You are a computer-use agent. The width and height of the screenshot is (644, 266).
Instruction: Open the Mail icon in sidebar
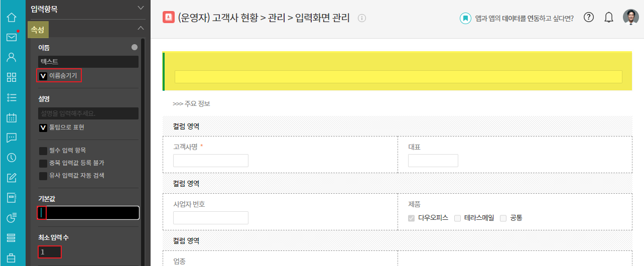[11, 37]
